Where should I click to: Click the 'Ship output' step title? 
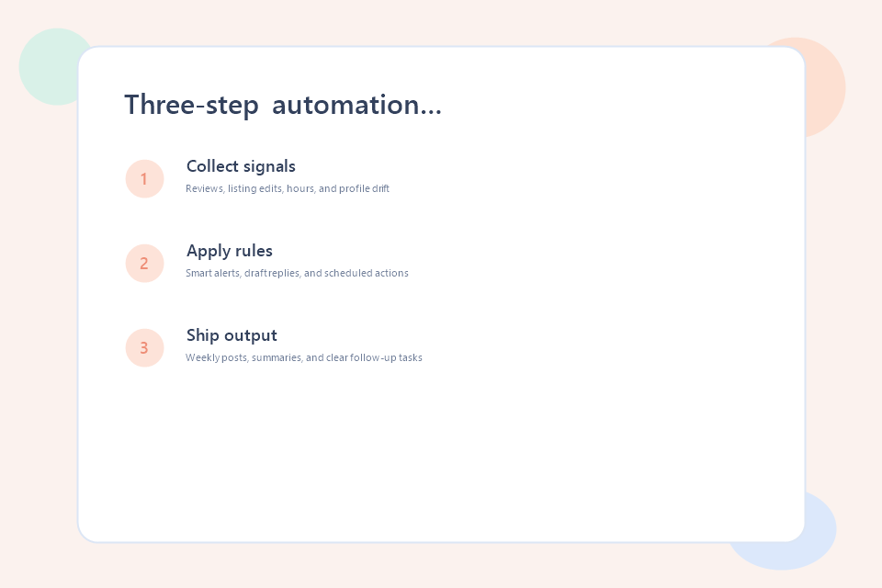click(x=232, y=335)
